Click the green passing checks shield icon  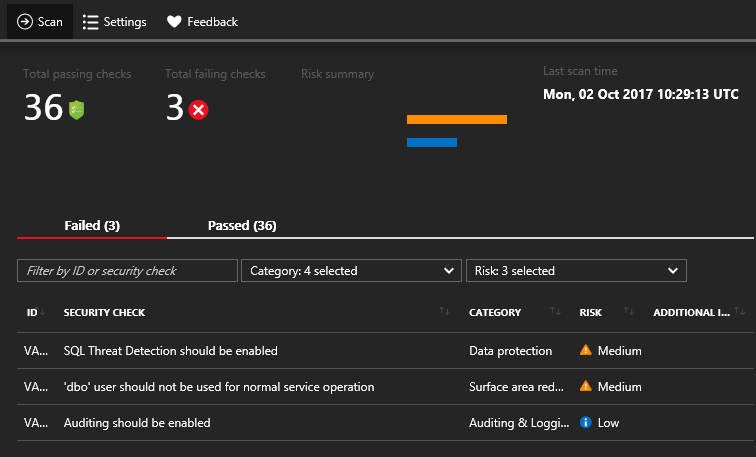click(x=77, y=109)
